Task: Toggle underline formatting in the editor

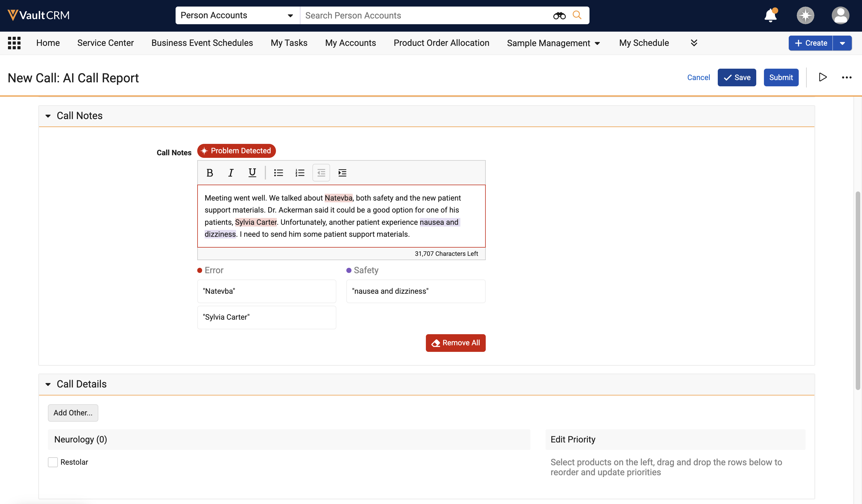Action: click(252, 173)
